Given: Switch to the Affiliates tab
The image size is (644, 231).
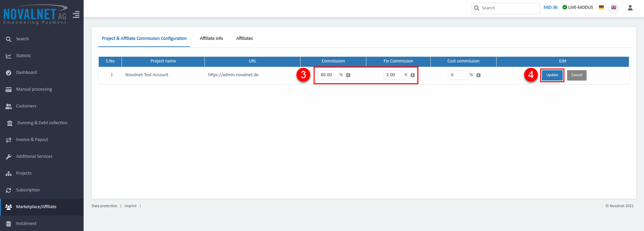Looking at the screenshot, I should (244, 39).
